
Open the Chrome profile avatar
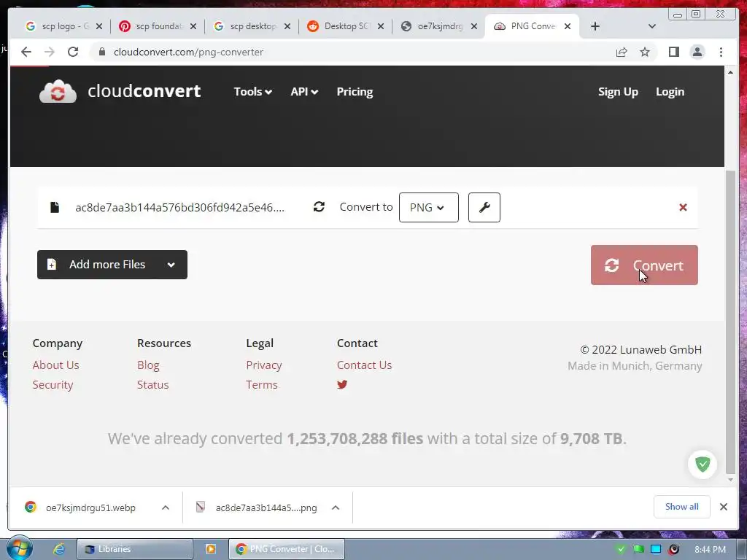[x=697, y=52]
